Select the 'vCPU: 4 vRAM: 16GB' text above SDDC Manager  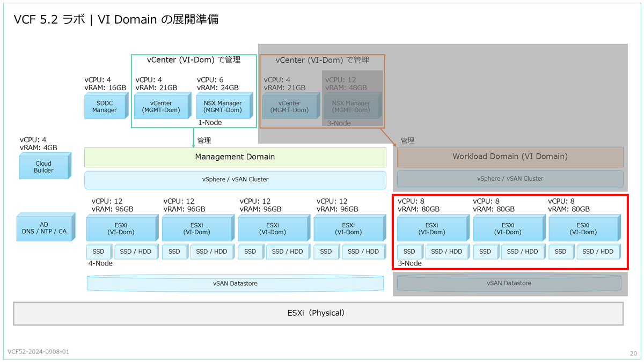tap(105, 84)
